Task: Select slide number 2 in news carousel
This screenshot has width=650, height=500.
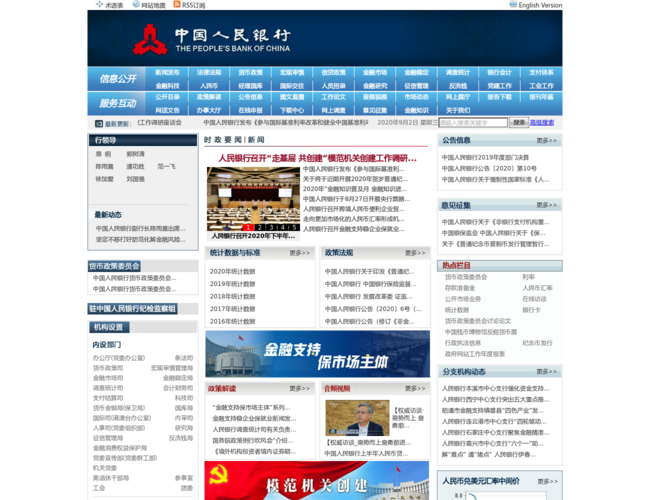Action: click(x=260, y=228)
